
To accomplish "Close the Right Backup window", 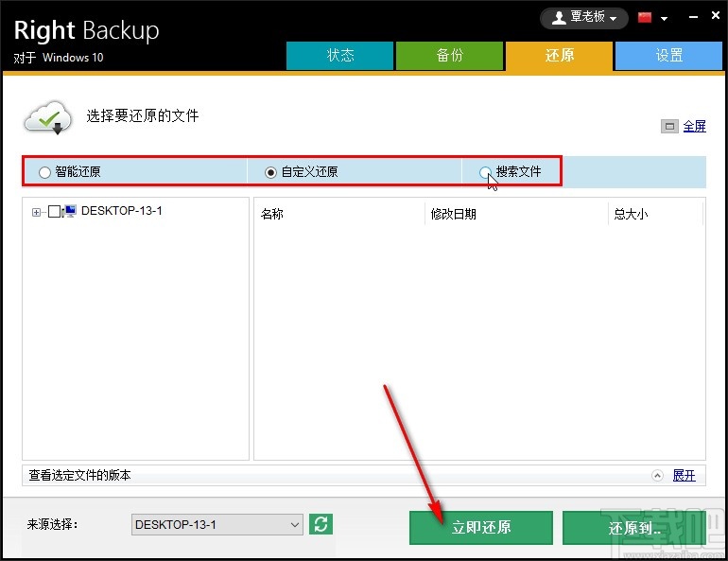I will [x=716, y=16].
